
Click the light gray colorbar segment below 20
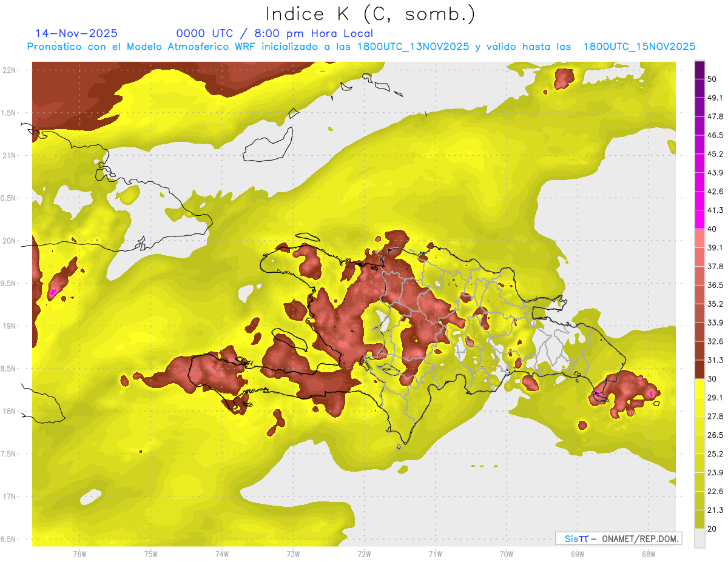pyautogui.click(x=699, y=538)
